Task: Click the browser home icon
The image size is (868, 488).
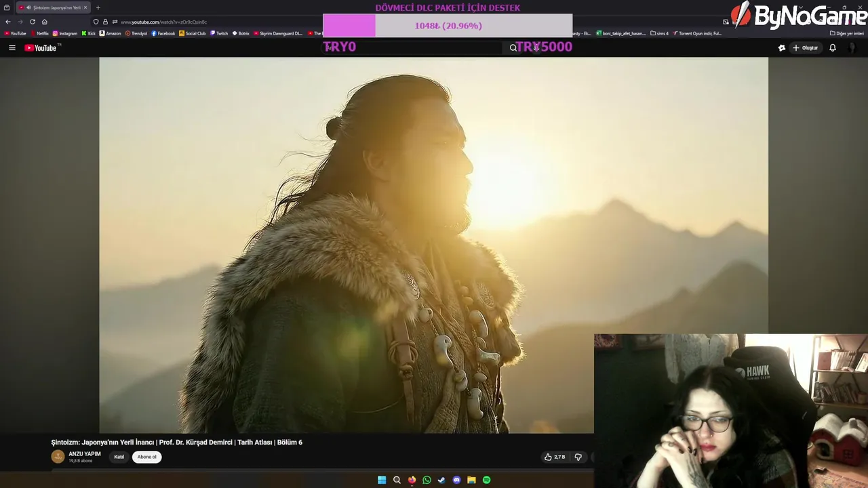Action: (x=45, y=22)
